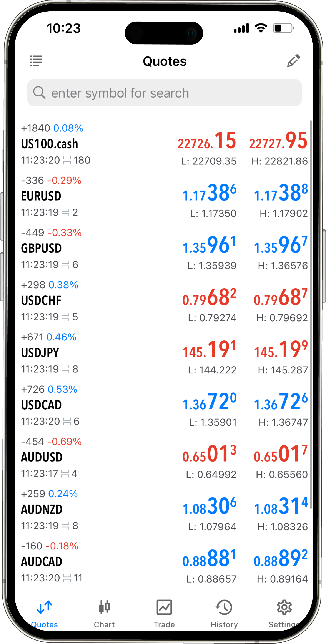Screen dimensions: 326x644
Task: Tap USDCHF ask price 0.79687
Action: coord(281,298)
